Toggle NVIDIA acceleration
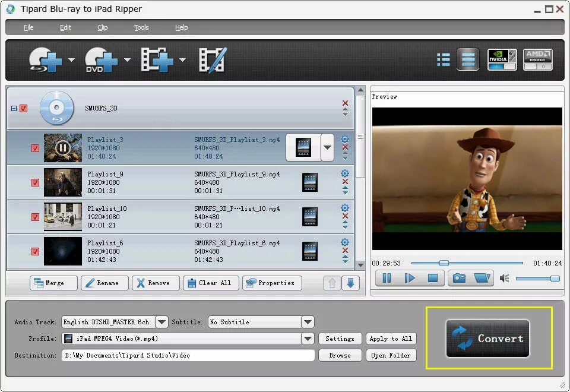570x392 pixels. point(502,59)
